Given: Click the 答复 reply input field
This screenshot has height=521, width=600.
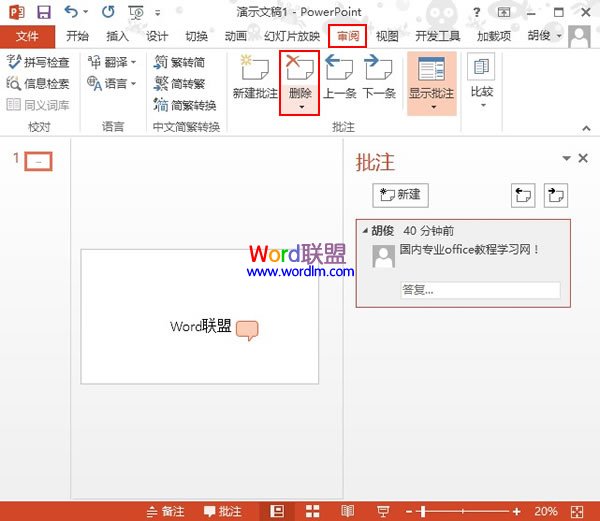Looking at the screenshot, I should click(x=480, y=290).
